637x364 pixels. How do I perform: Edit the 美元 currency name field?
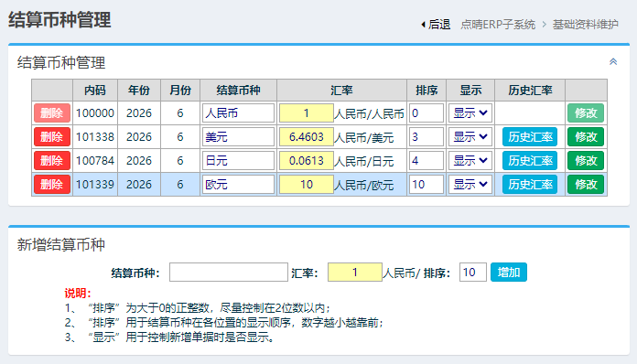pos(238,137)
